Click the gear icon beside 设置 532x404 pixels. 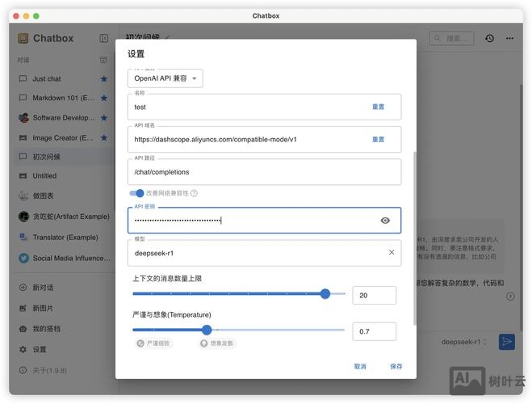click(23, 349)
